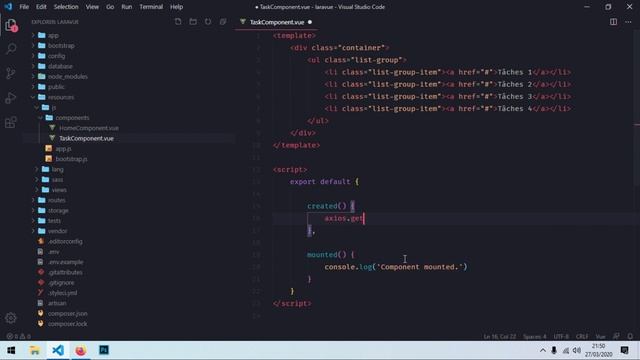Click the volume icon in system tray
Image resolution: width=640 pixels, height=360 pixels.
[577, 350]
